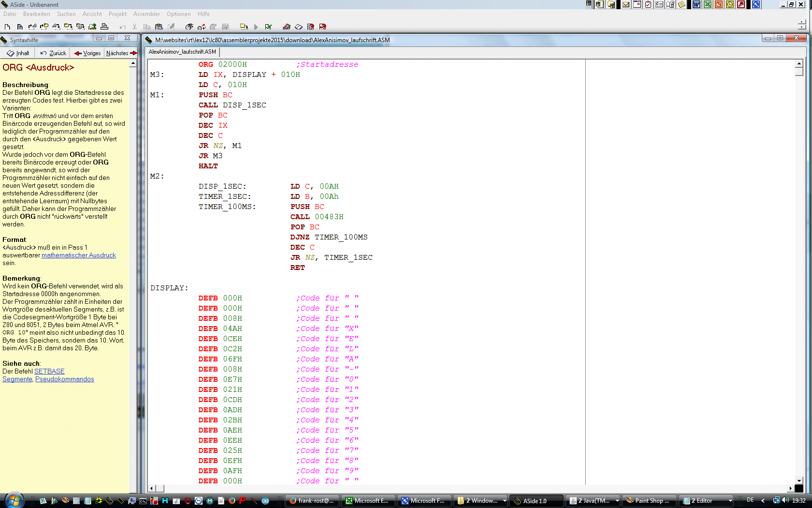Click the editor horizontal scrollbar left arrow
Image resolution: width=812 pixels, height=508 pixels.
[x=152, y=489]
